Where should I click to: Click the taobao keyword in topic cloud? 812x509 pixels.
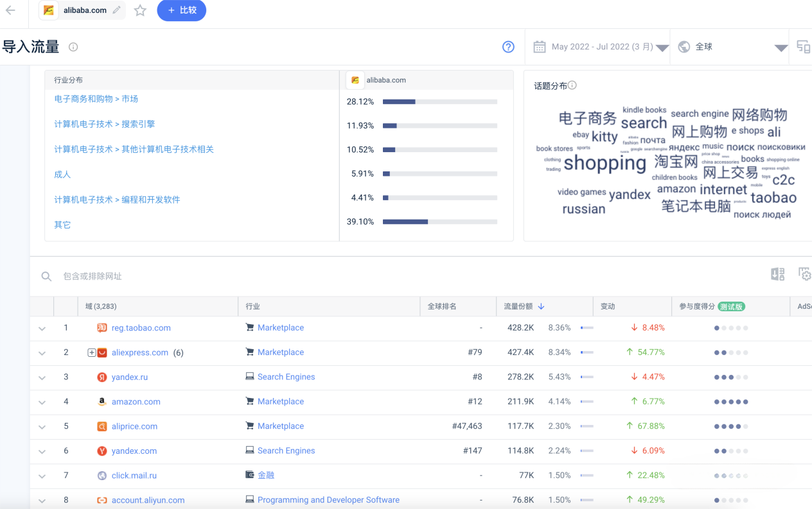[x=773, y=198]
